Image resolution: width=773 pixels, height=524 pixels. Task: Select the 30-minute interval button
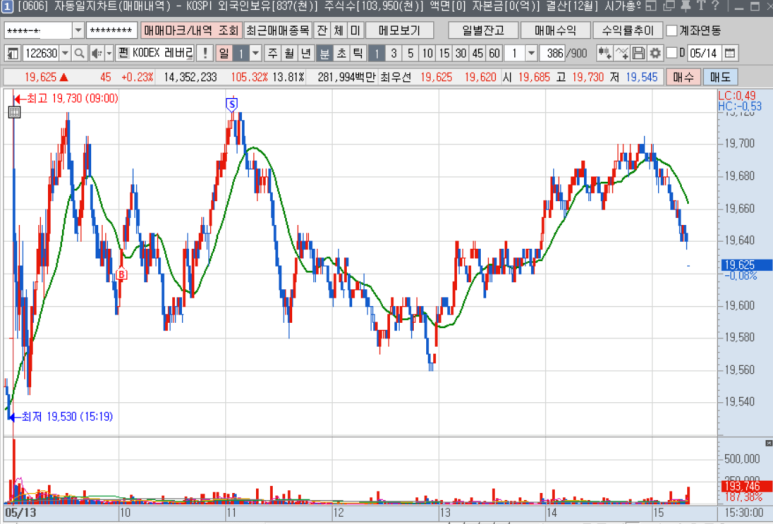[x=460, y=53]
